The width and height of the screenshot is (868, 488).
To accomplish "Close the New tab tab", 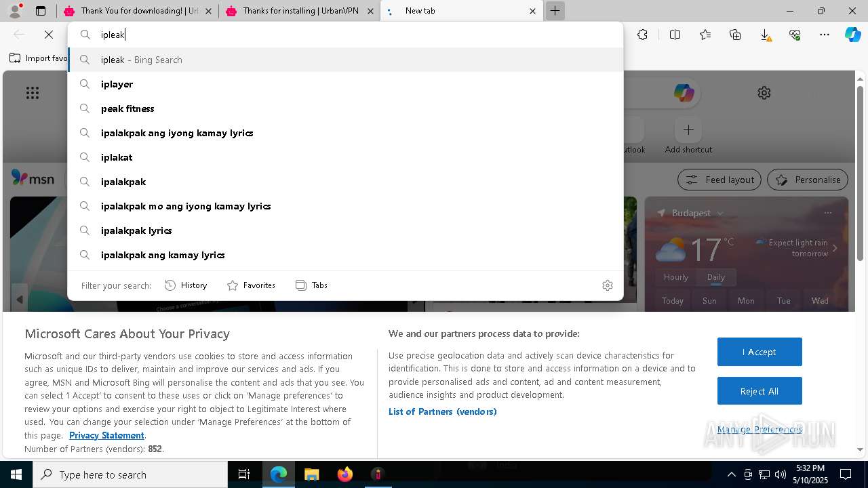I will 532,11.
